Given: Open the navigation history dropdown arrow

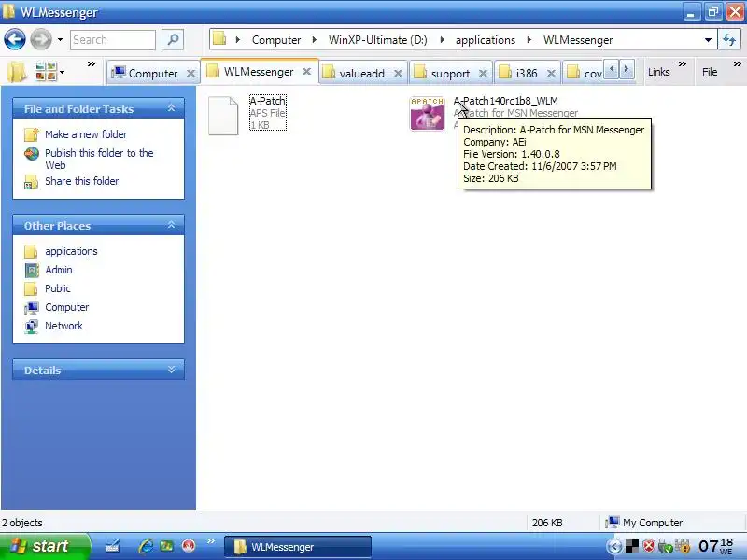Looking at the screenshot, I should pos(60,39).
